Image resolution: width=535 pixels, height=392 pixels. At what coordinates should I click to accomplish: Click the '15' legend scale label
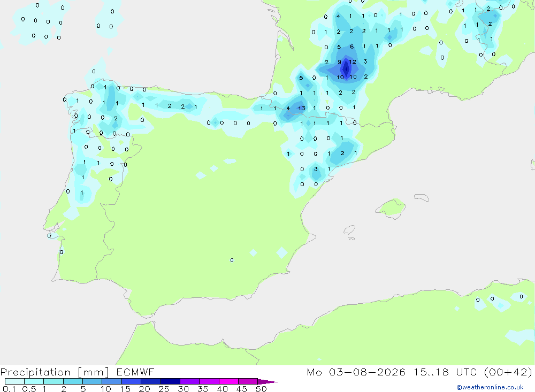[x=125, y=389]
